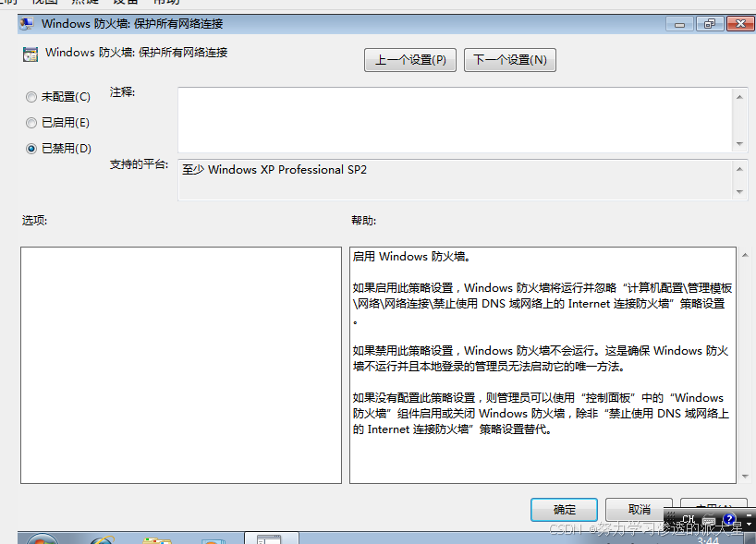
Task: Select the 已禁用(D) radio button
Action: [31, 149]
